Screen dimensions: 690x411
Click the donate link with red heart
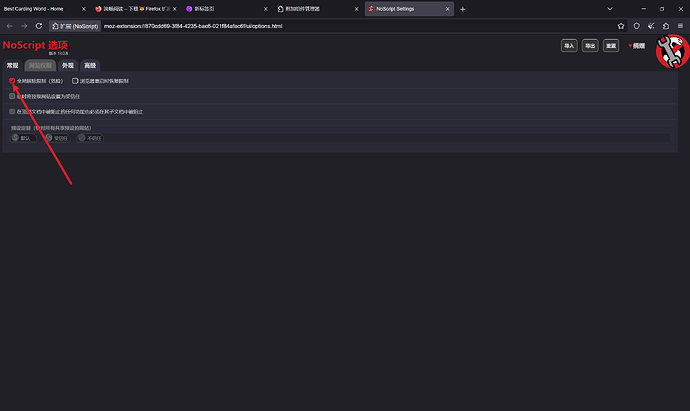637,46
